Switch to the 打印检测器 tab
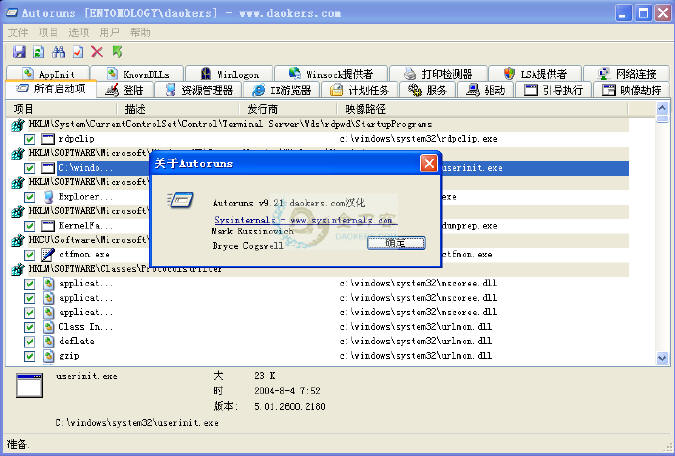Viewport: 675px width, 456px height. 438,74
